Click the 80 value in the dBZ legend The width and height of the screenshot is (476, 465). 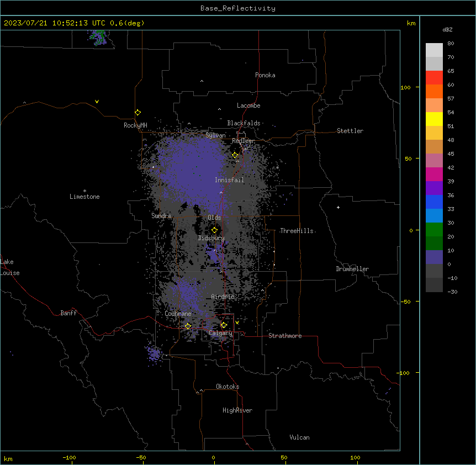click(451, 44)
